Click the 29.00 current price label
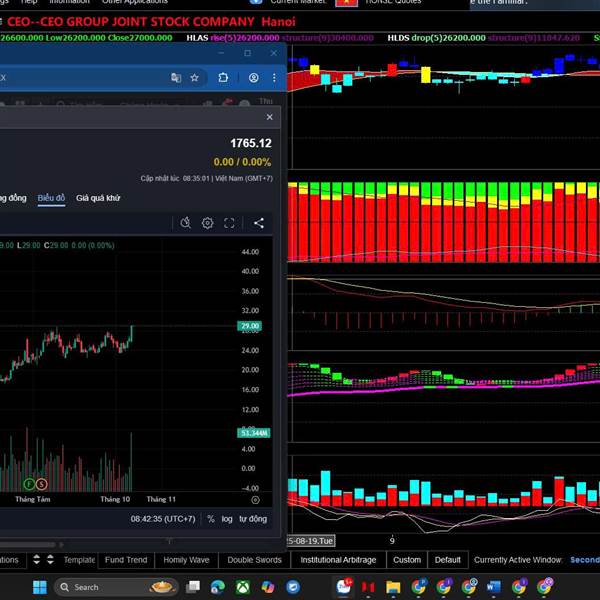Viewport: 600px width, 600px height. [250, 326]
